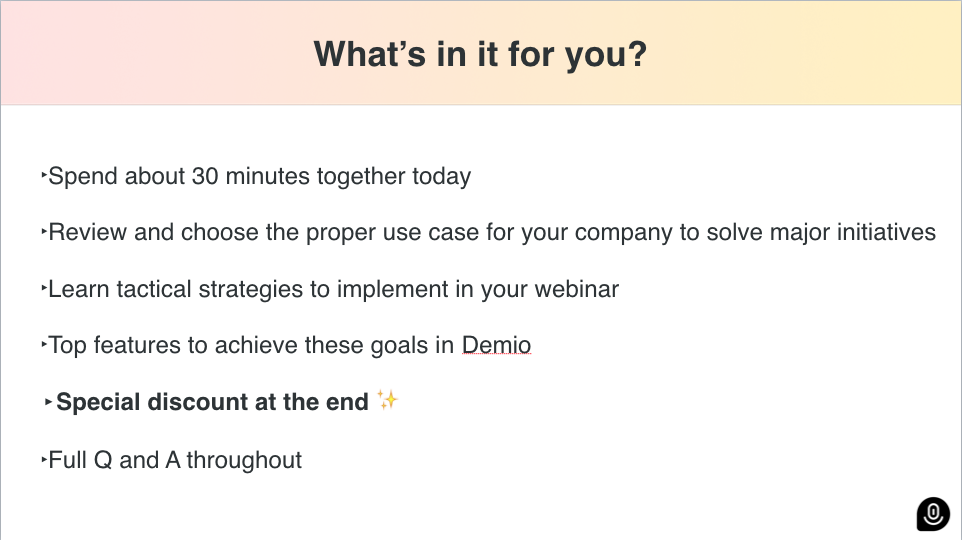The width and height of the screenshot is (962, 540).
Task: Click the bold bullet triangle before "Special discount"
Action: click(48, 402)
